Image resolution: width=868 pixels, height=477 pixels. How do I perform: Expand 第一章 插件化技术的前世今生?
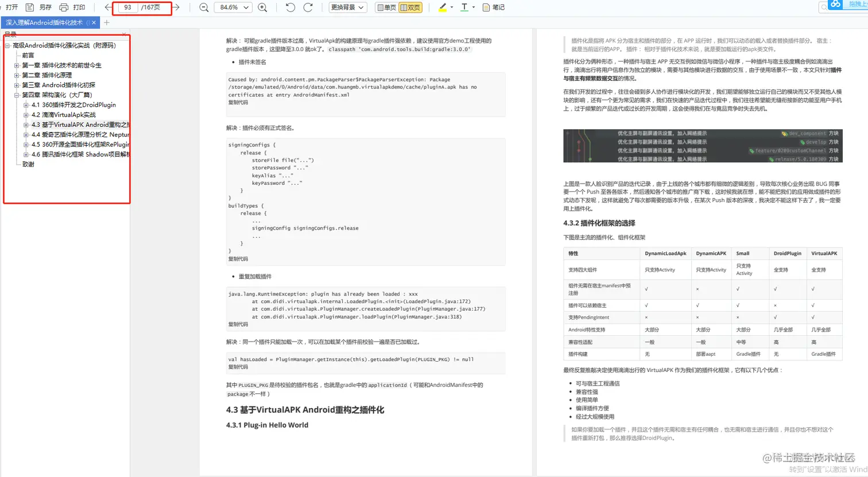[17, 65]
